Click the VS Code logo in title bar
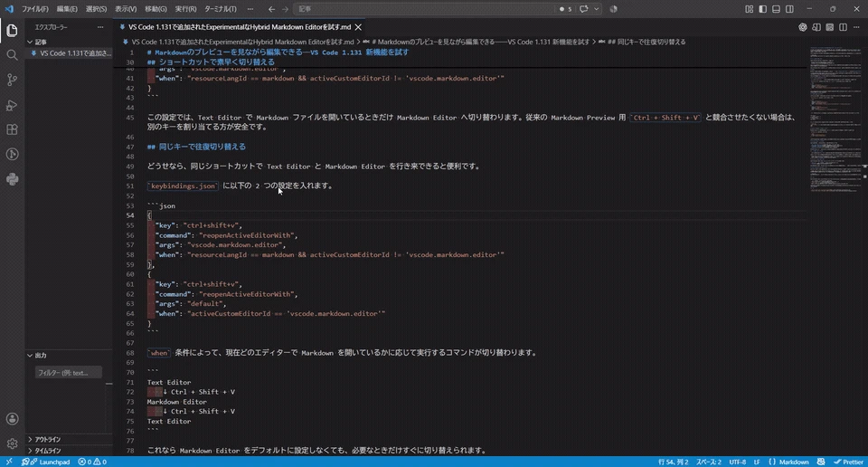Viewport: 868px width, 467px height. tap(9, 9)
